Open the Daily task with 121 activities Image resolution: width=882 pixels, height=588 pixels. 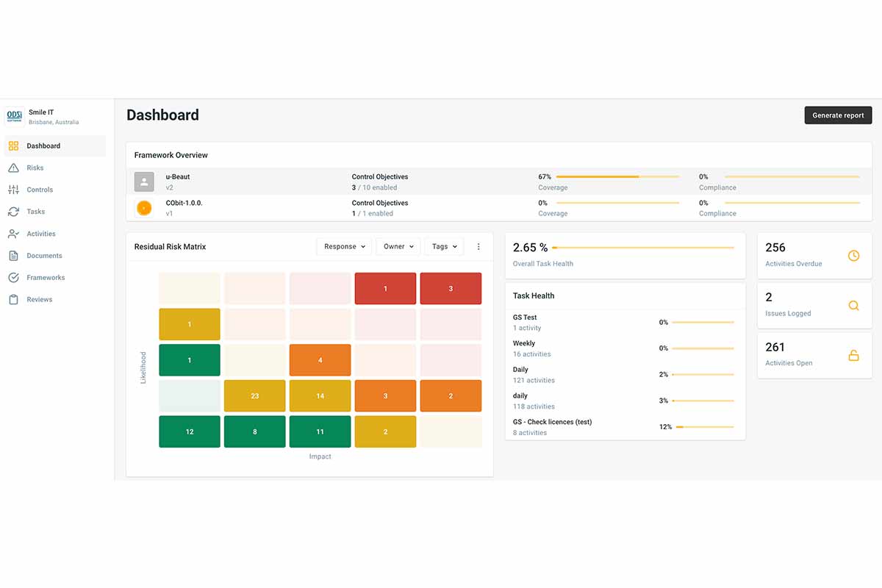click(625, 375)
